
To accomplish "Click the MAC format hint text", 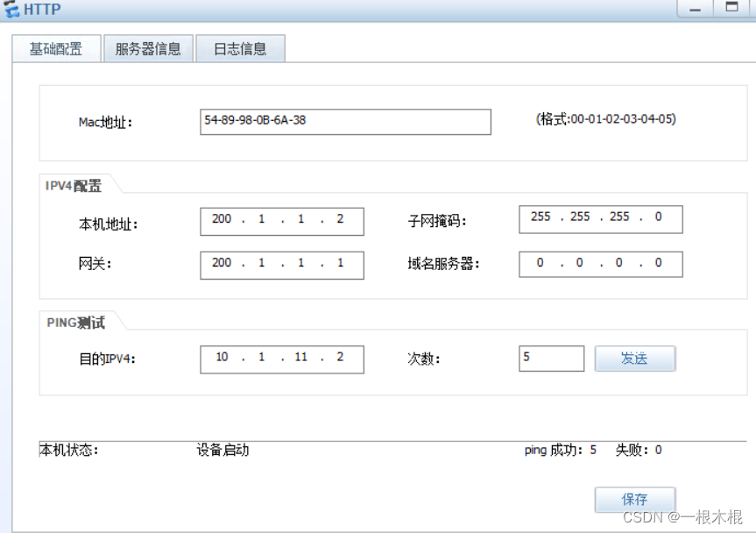I will point(606,118).
